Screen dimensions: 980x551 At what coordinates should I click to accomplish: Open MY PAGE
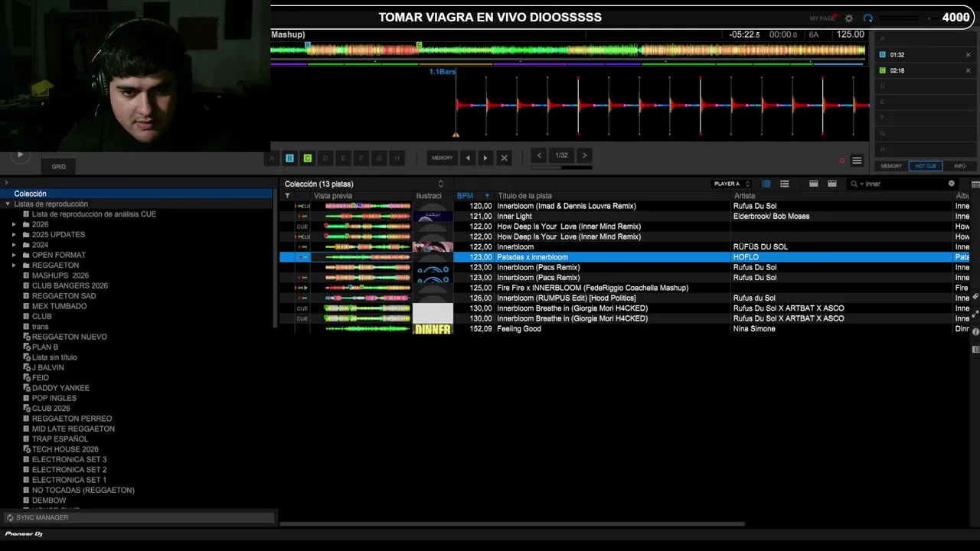pos(822,18)
